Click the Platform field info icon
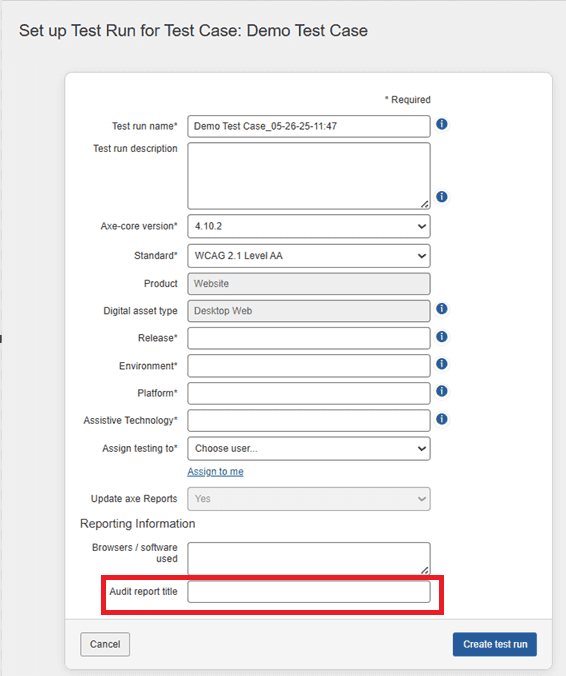This screenshot has width=566, height=676. [441, 391]
